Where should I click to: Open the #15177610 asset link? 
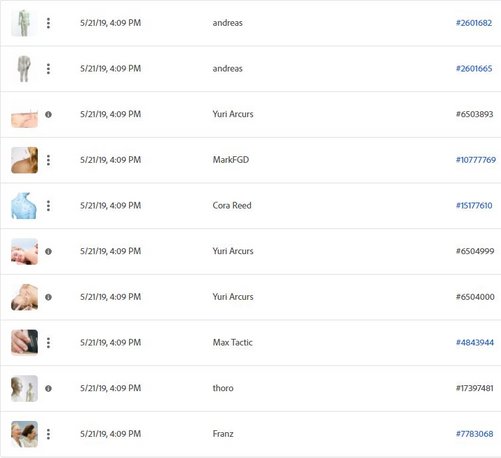[474, 206]
